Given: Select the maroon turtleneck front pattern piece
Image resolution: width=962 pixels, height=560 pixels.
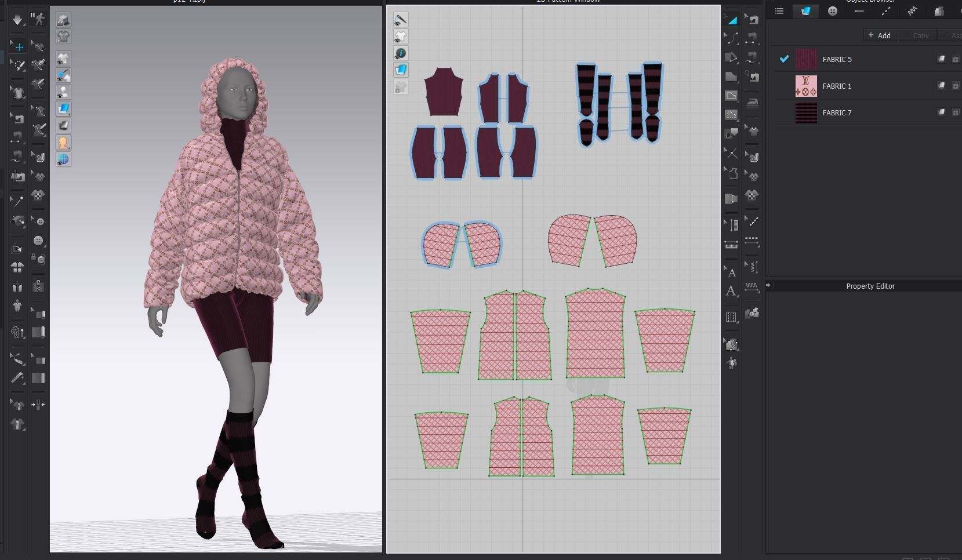Looking at the screenshot, I should [444, 92].
